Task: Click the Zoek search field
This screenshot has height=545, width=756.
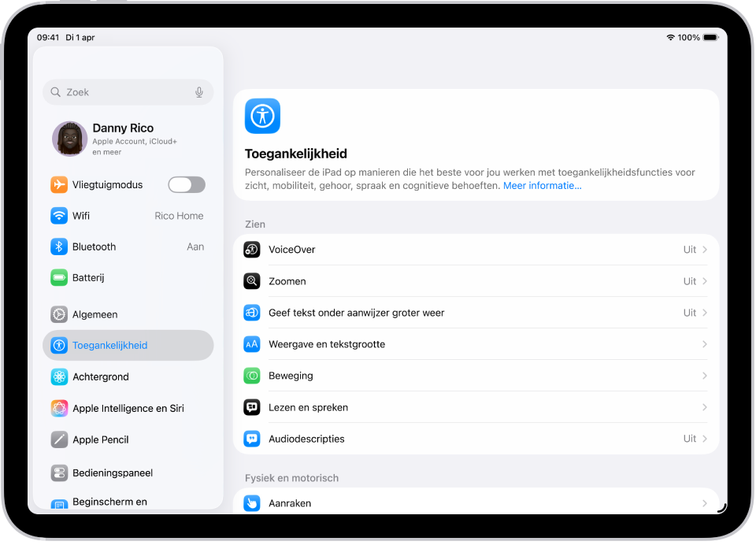Action: point(118,92)
